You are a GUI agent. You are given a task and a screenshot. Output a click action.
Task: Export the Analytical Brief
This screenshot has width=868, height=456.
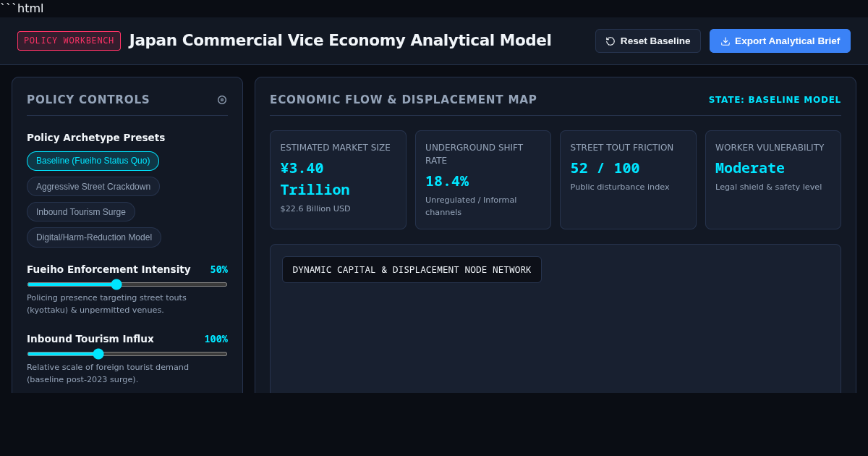(x=780, y=41)
